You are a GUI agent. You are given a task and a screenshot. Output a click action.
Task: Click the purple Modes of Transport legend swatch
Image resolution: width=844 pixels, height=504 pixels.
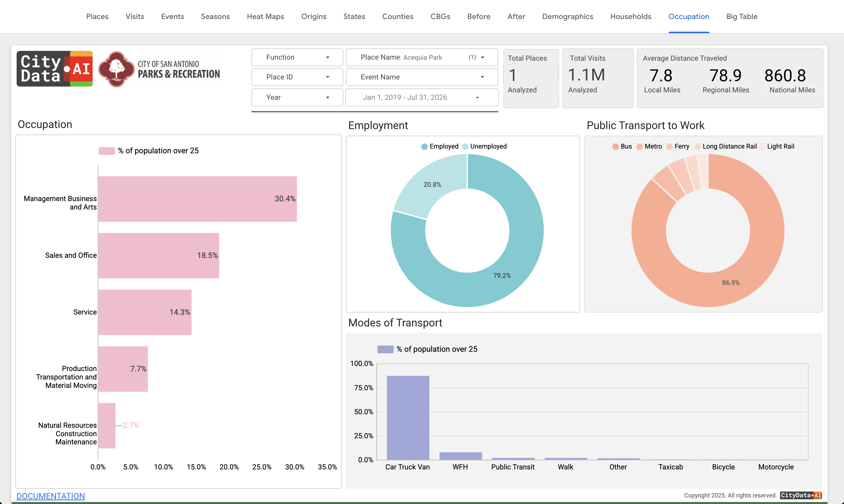tap(386, 349)
